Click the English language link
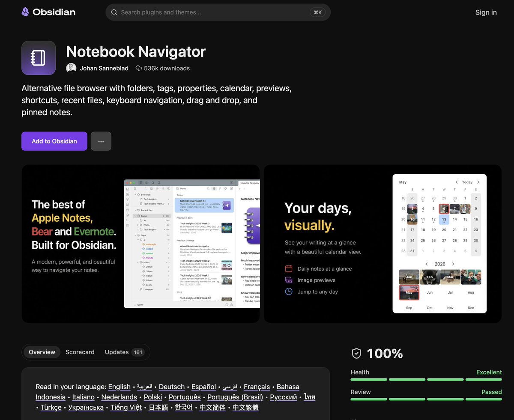Viewport: 514px width, 420px height. (120, 387)
